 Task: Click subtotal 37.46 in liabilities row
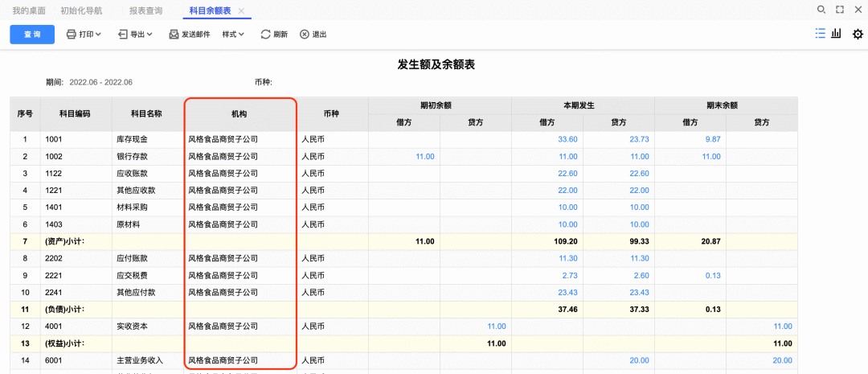(x=568, y=309)
